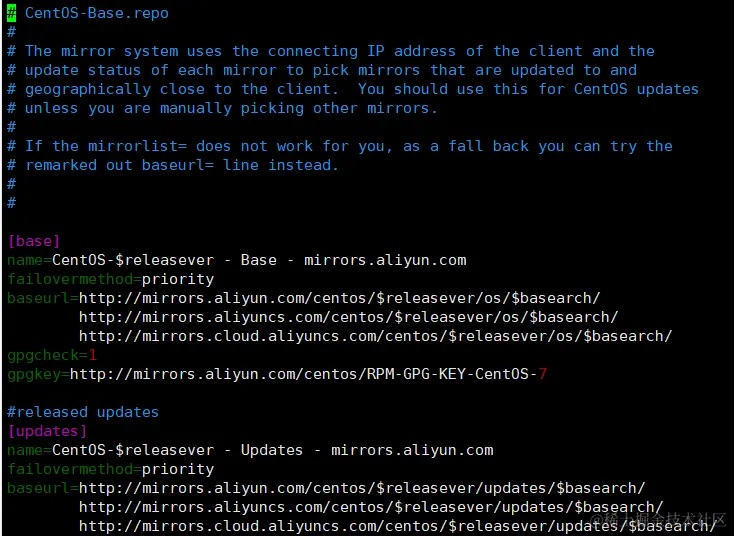This screenshot has width=734, height=536.
Task: Click the [base] section header
Action: tap(34, 241)
